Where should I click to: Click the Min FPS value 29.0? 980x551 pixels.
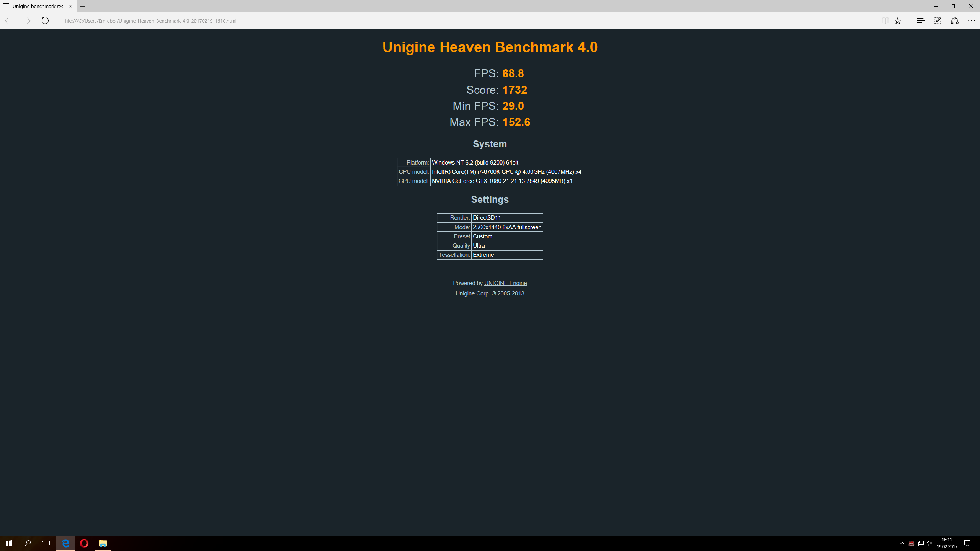(513, 106)
